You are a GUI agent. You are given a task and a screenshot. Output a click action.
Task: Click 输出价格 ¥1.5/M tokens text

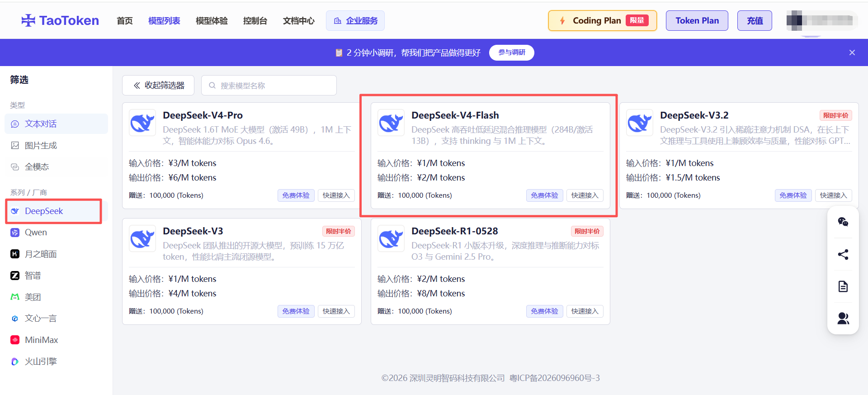point(673,178)
